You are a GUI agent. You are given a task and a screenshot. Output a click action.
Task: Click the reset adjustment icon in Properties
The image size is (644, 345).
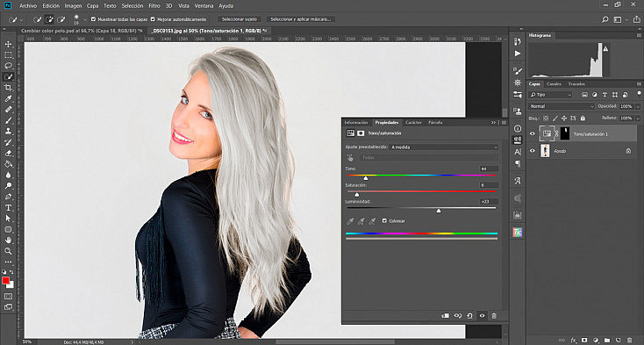[470, 316]
